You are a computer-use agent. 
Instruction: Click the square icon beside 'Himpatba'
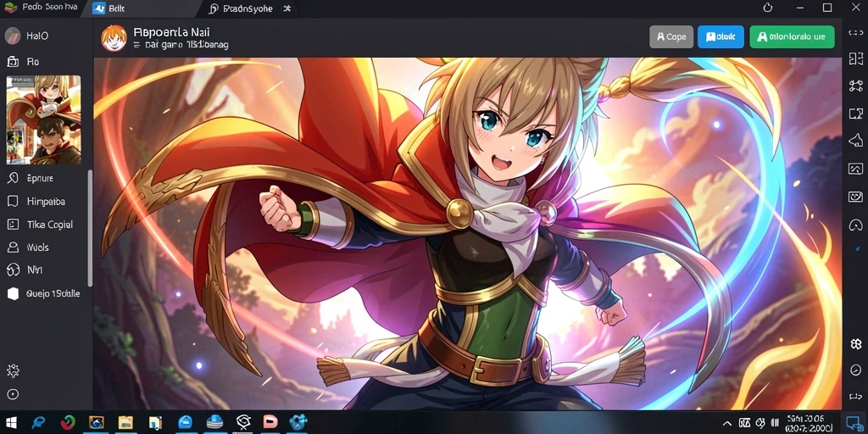(13, 202)
